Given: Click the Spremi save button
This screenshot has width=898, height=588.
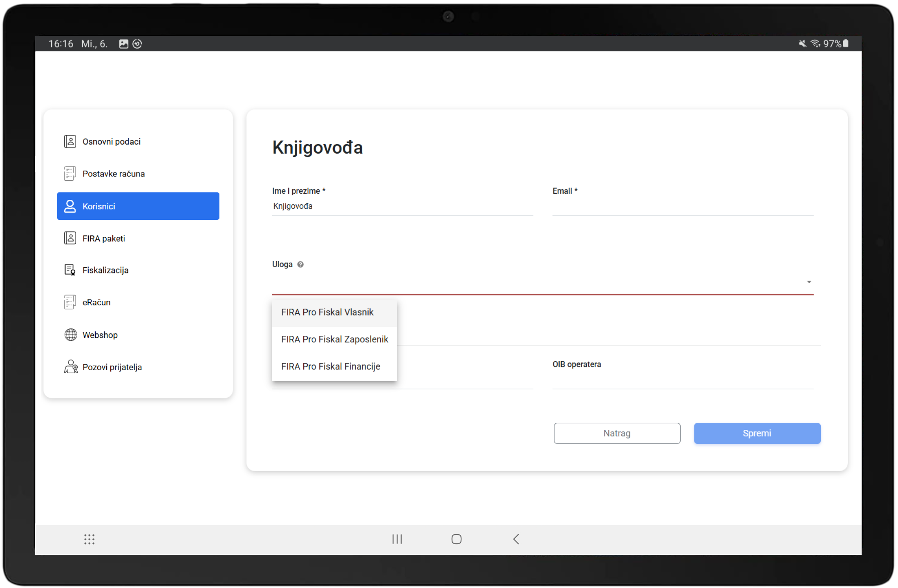Looking at the screenshot, I should click(757, 433).
